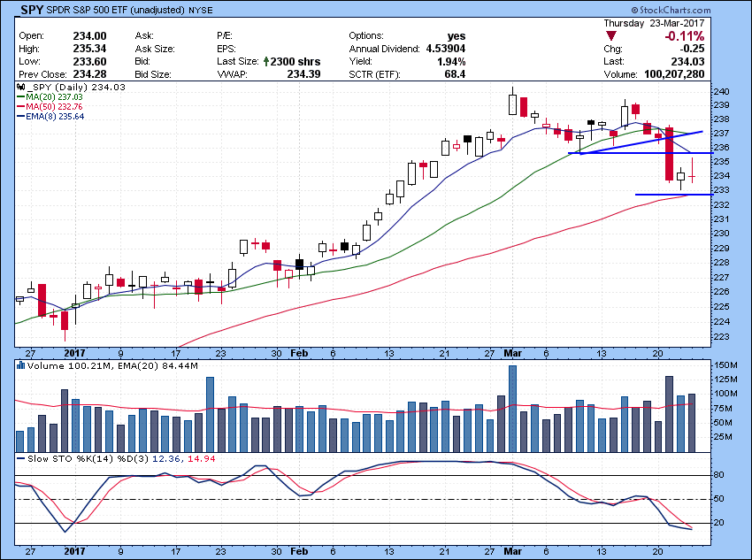Click the SPY ticker symbol in header
This screenshot has width=752, height=560.
pyautogui.click(x=33, y=9)
